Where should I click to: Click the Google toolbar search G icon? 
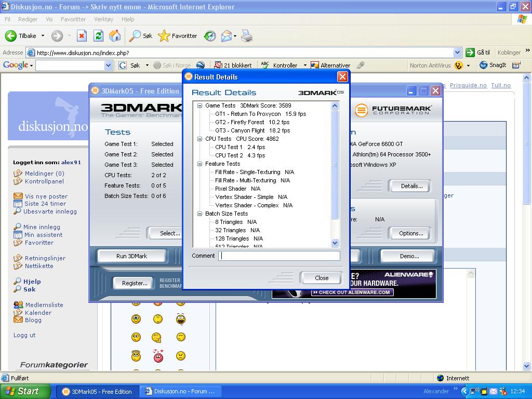[123, 65]
